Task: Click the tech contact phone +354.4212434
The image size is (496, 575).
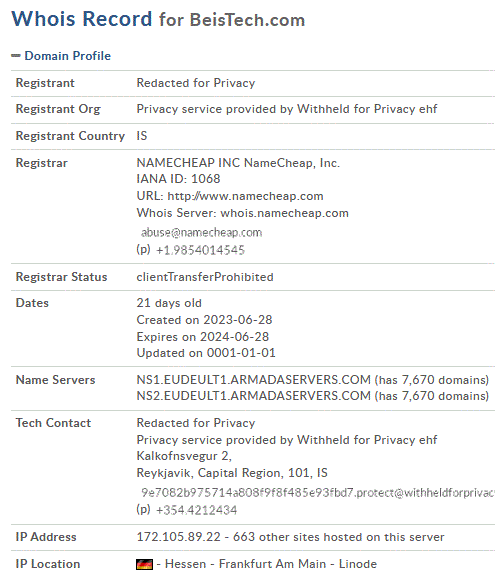Action: coord(196,510)
